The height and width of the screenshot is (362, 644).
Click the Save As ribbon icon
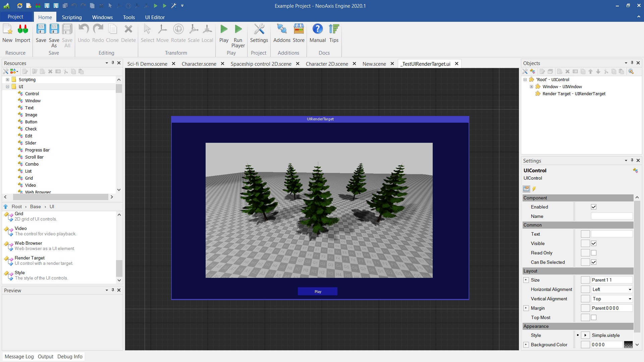[54, 29]
